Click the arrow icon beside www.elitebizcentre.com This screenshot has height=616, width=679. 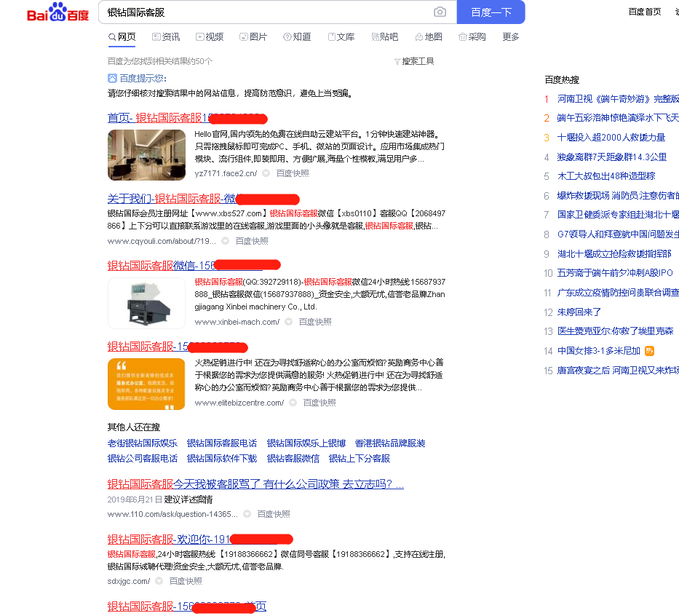pos(293,403)
